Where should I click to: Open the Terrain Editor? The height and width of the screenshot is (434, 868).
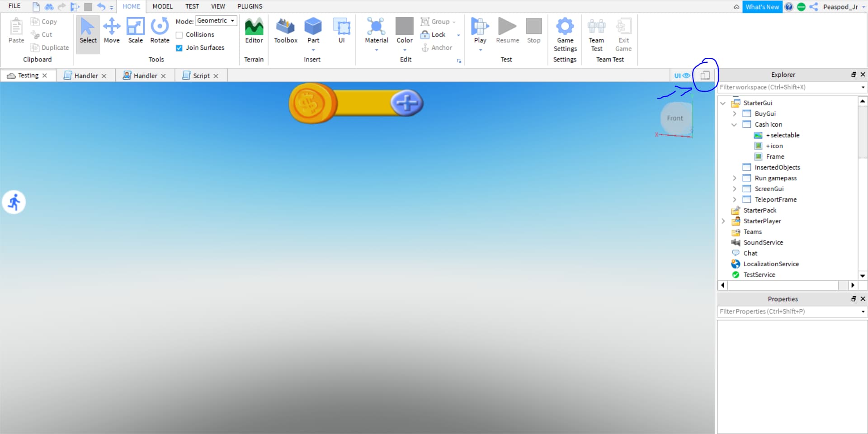[x=254, y=31]
